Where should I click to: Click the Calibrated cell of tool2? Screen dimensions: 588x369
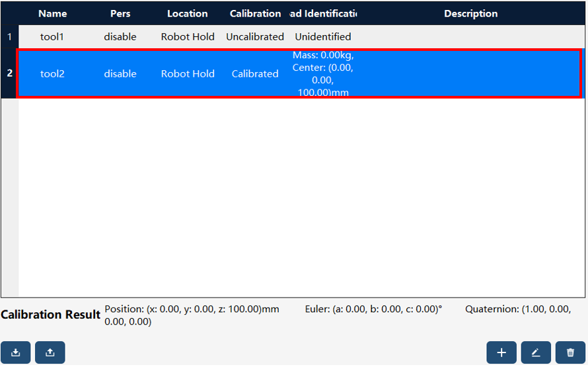coord(255,73)
